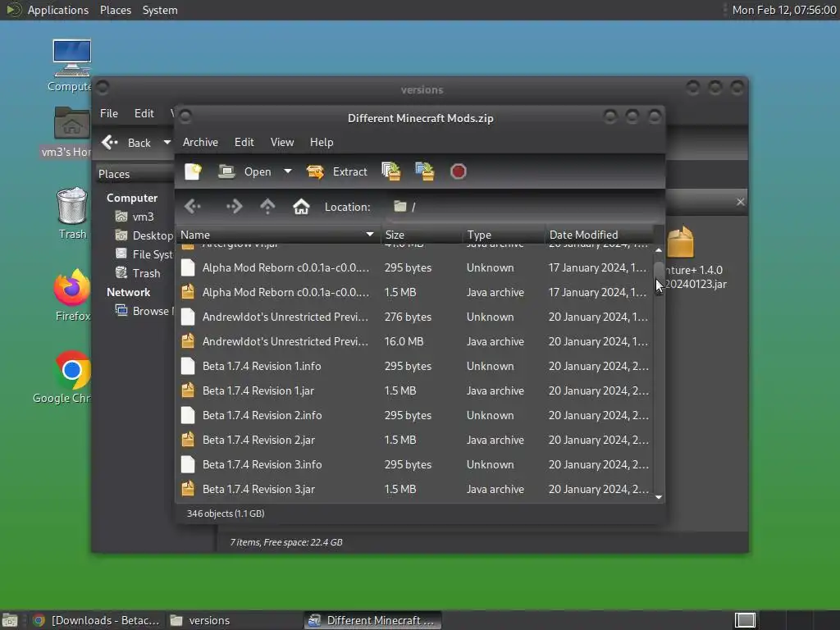This screenshot has width=840, height=630.
Task: Select the 276 bytes AndrewIdot's Unrestricted file
Action: pos(414,317)
